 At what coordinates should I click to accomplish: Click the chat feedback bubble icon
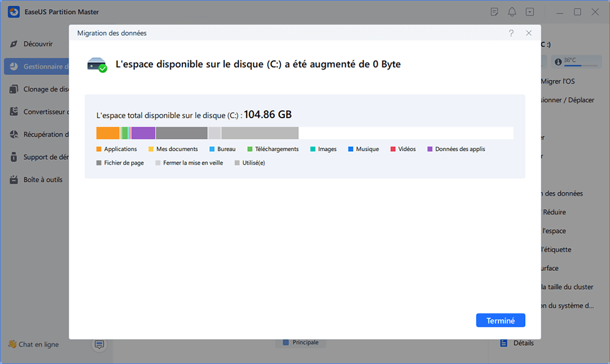point(99,344)
